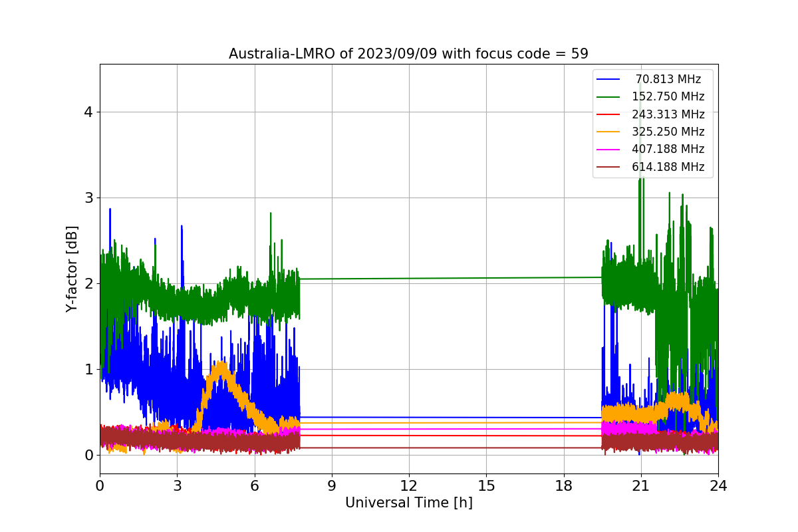The image size is (798, 532).
Task: Click the blue 70.813 MHz legend line
Action: click(x=608, y=80)
